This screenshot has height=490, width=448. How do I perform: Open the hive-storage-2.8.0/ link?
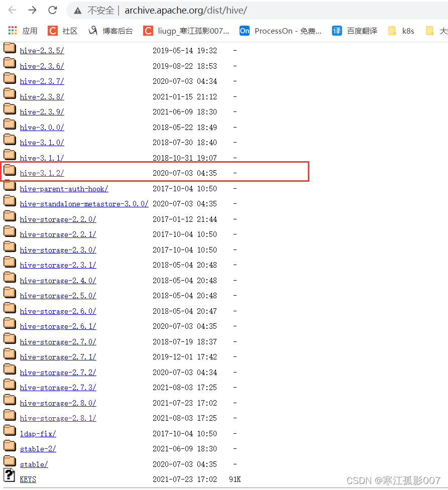58,403
